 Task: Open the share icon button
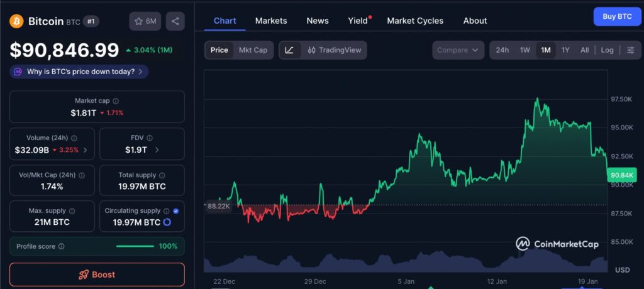175,21
